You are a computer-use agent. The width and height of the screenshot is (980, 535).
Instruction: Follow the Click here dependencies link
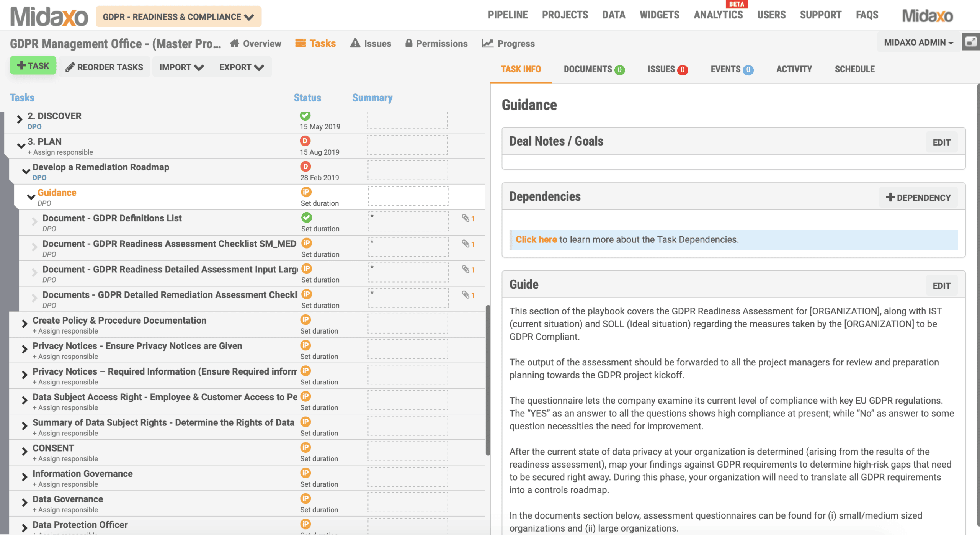tap(536, 239)
